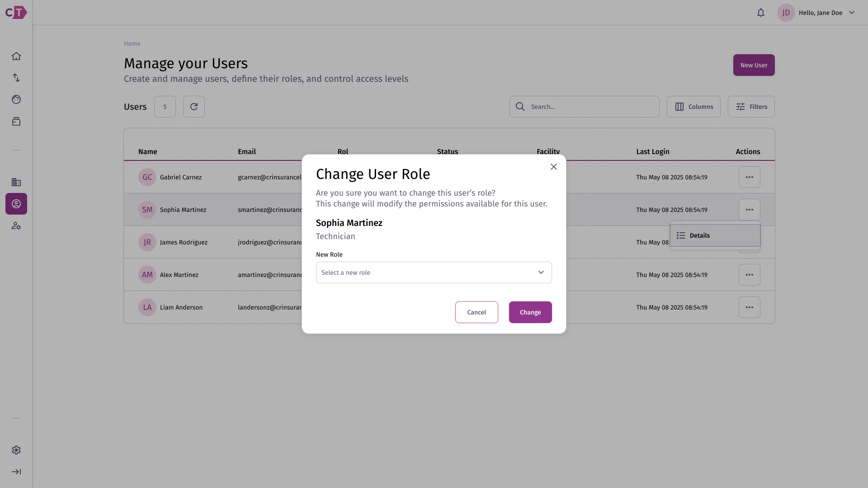Click the Actions column header

(x=748, y=151)
